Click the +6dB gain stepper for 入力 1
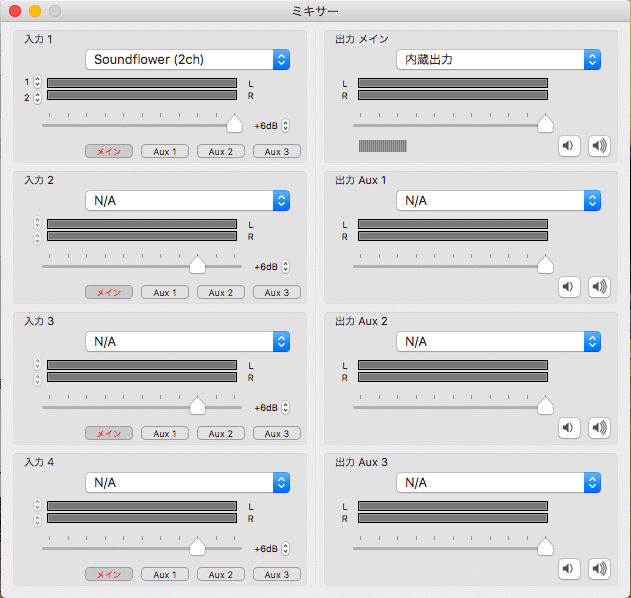This screenshot has height=598, width=631. tap(285, 126)
